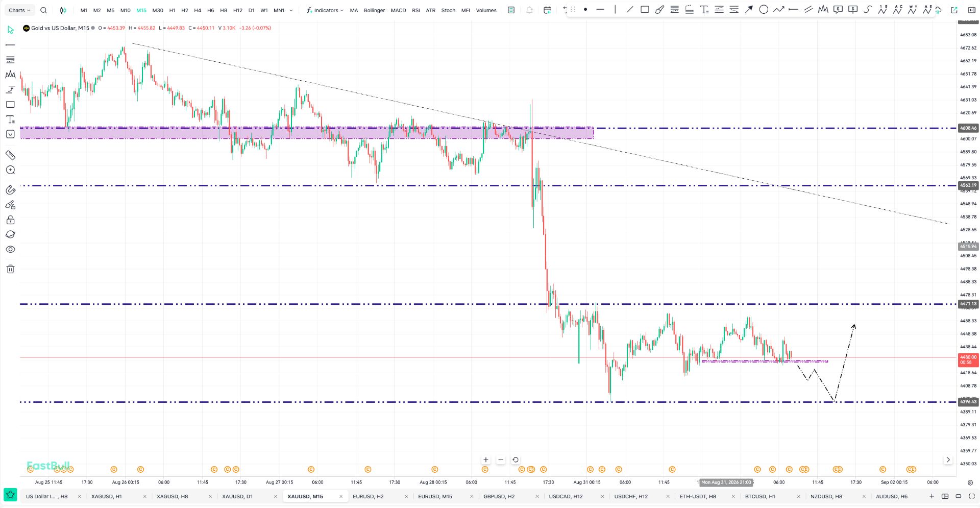The height and width of the screenshot is (508, 980).
Task: Select the ellipse shape in drawing toolbar
Action: pyautogui.click(x=764, y=10)
